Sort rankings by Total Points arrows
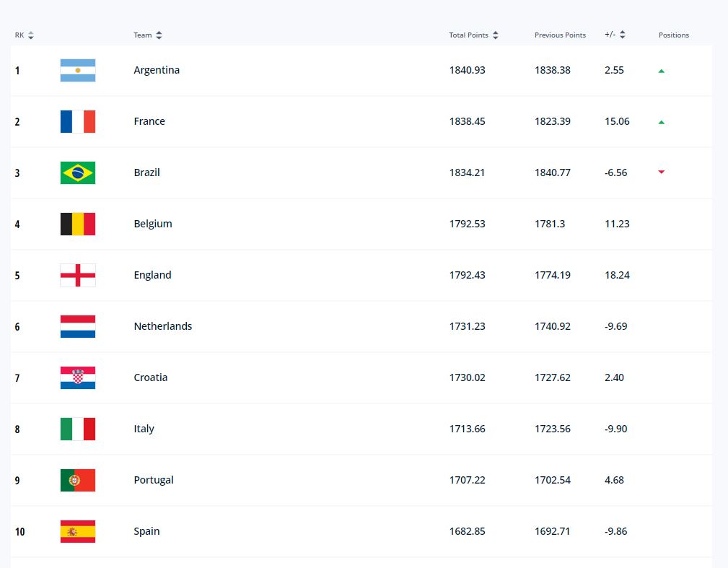Image resolution: width=728 pixels, height=568 pixels. (x=496, y=35)
